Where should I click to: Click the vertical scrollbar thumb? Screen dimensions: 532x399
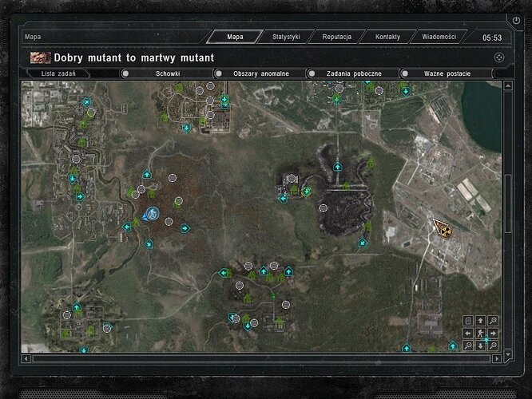508,203
